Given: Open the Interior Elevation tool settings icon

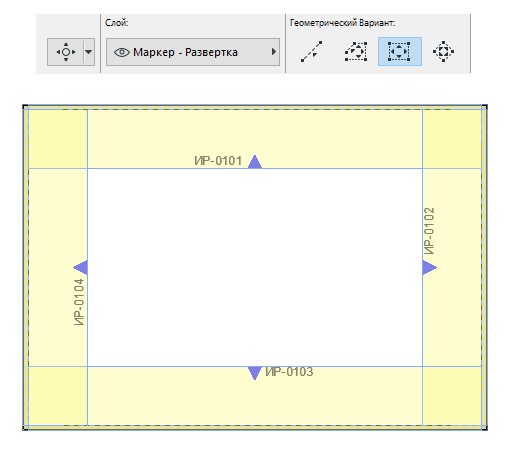Looking at the screenshot, I should click(66, 52).
